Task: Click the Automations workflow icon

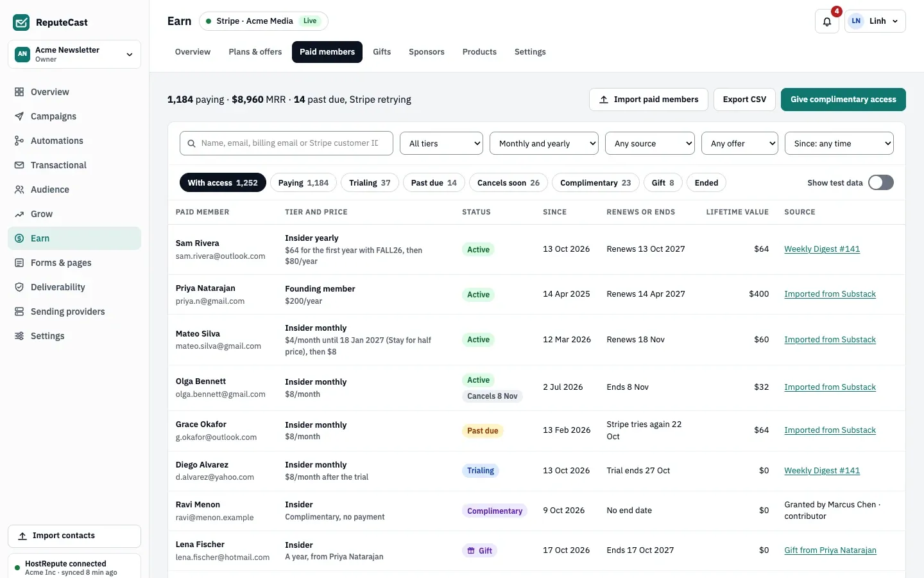Action: point(19,141)
